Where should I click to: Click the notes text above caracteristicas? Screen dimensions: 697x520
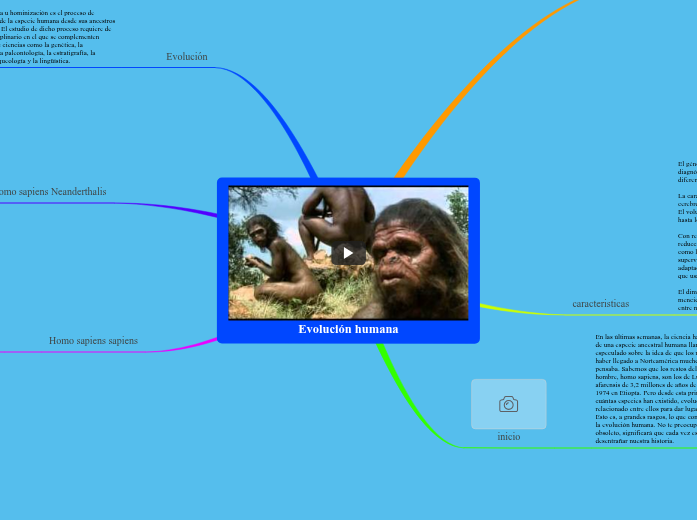point(686,230)
